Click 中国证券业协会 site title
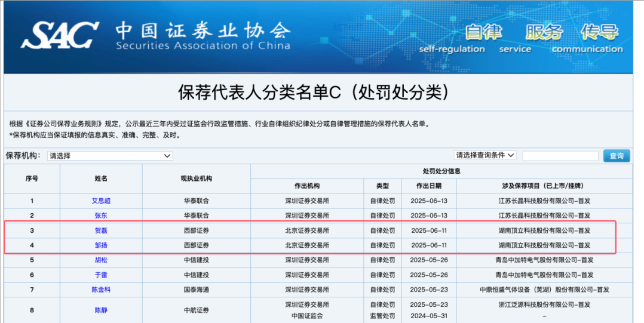Image resolution: width=644 pixels, height=323 pixels. 203,30
